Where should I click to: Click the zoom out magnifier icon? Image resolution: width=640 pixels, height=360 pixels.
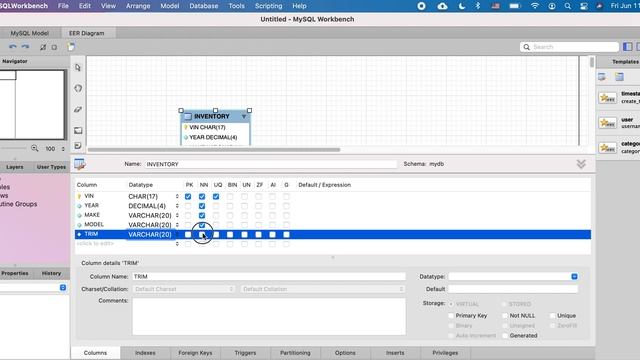pos(35,149)
